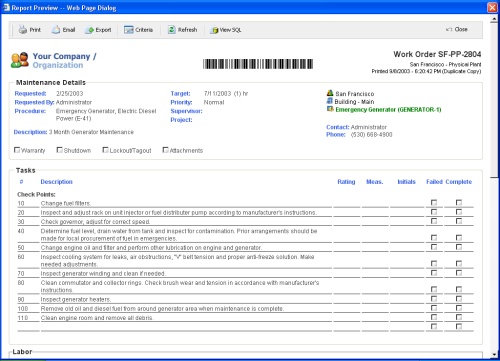
Task: Click the company people logo icon
Action: click(x=20, y=60)
